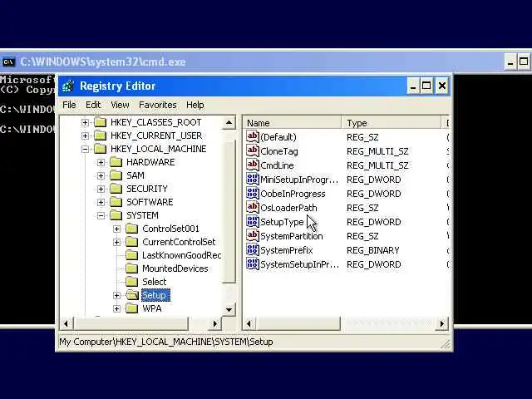Select the CurrentControlSet folder icon
Viewport: 532px width, 399px height.
pos(131,242)
